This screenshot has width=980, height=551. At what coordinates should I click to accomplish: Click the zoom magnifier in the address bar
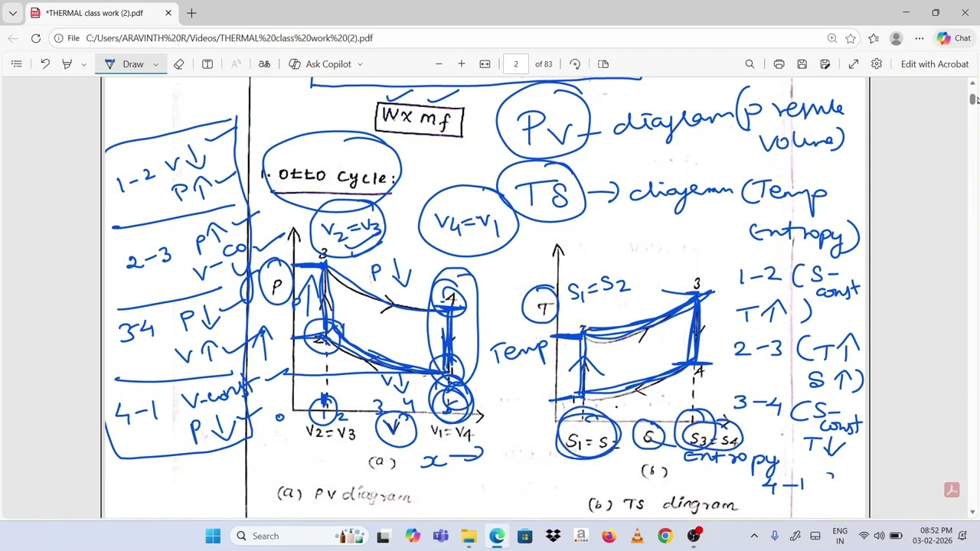[x=832, y=38]
